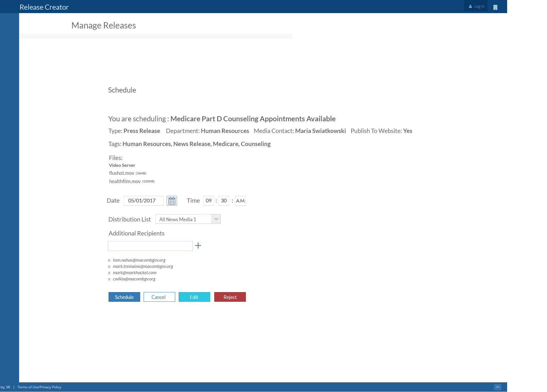Remove mark@markhackel.com with its x icon
This screenshot has width=547, height=392.
coord(109,273)
